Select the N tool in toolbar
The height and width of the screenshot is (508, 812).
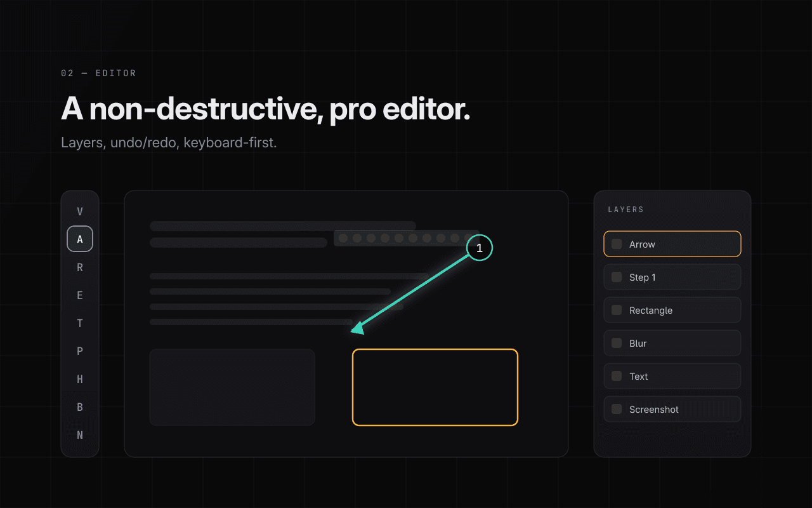(80, 435)
